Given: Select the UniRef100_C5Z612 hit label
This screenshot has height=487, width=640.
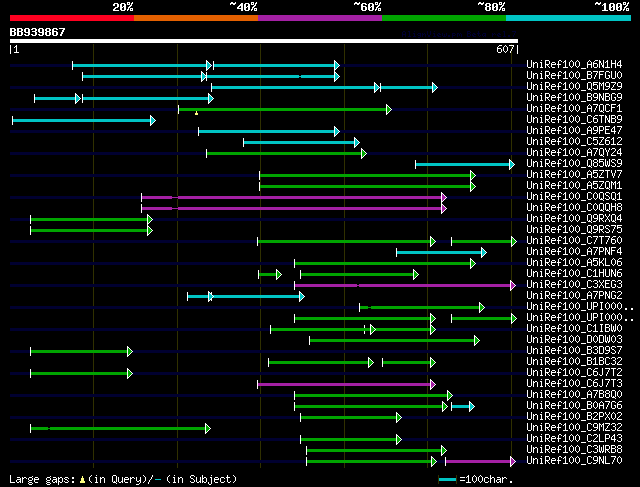Looking at the screenshot, I should pos(574,141).
